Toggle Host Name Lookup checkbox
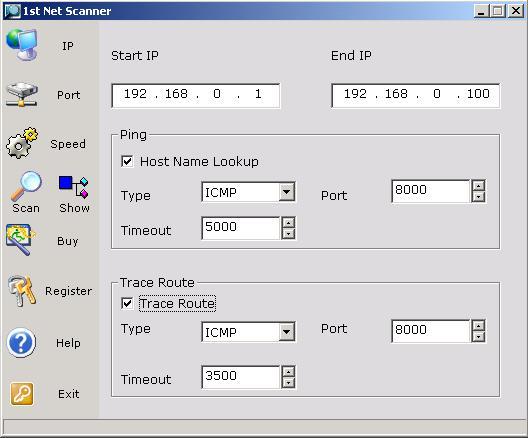This screenshot has height=438, width=528. click(127, 161)
